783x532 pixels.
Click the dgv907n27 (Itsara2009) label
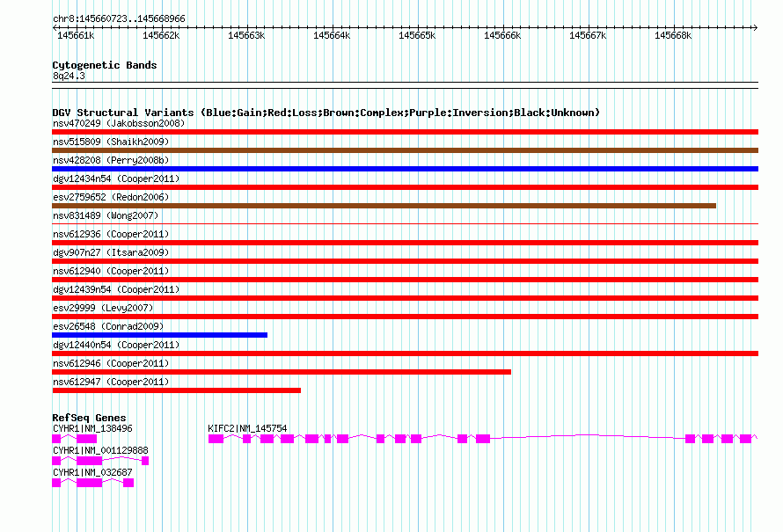point(111,252)
